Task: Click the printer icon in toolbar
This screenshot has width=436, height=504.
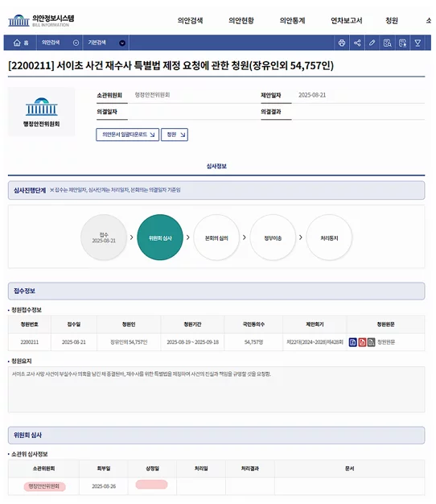Action: click(342, 43)
